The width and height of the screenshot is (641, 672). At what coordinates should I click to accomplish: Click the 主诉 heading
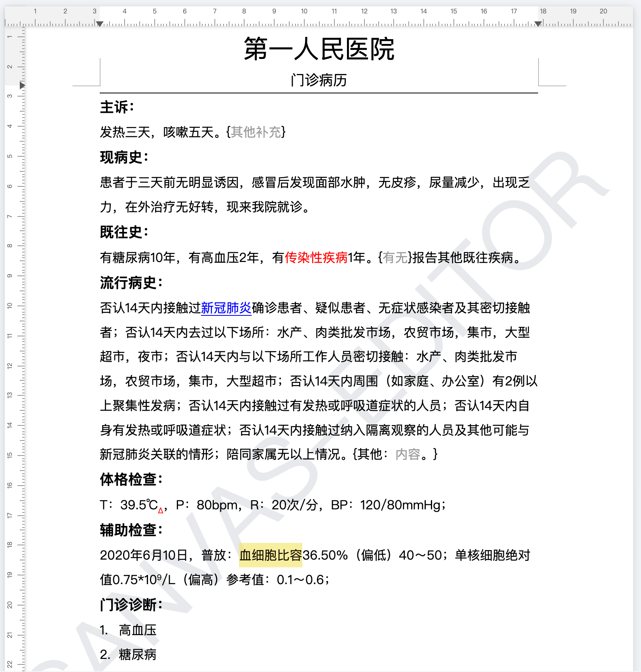coord(117,107)
